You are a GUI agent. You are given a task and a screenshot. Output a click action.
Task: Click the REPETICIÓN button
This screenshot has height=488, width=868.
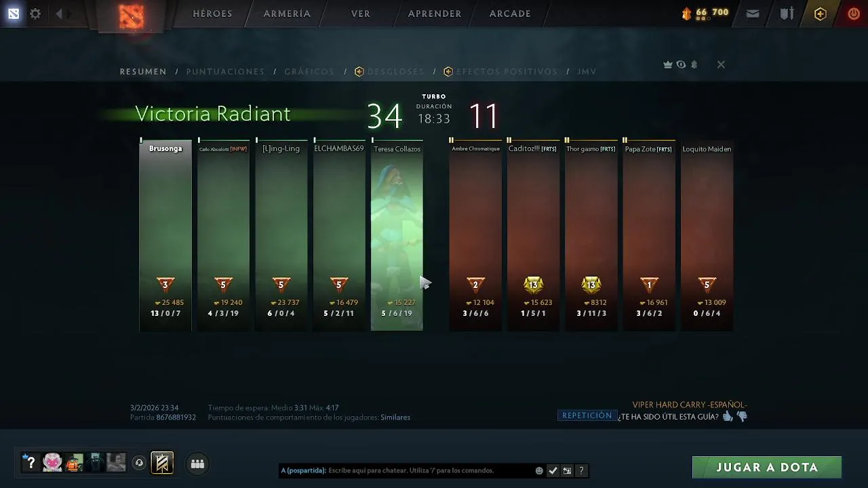click(587, 415)
